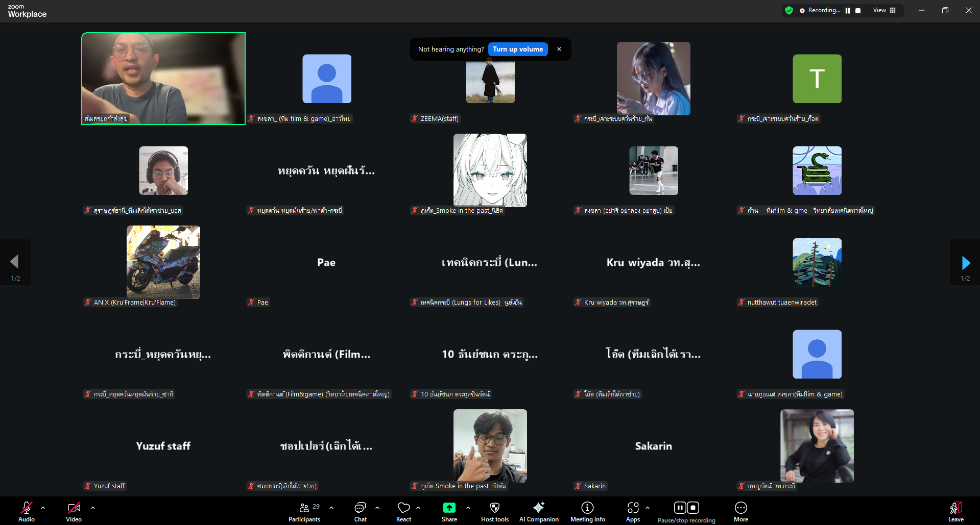Launch AI Companion
Screen dimensions: 980x525
pyautogui.click(x=538, y=512)
